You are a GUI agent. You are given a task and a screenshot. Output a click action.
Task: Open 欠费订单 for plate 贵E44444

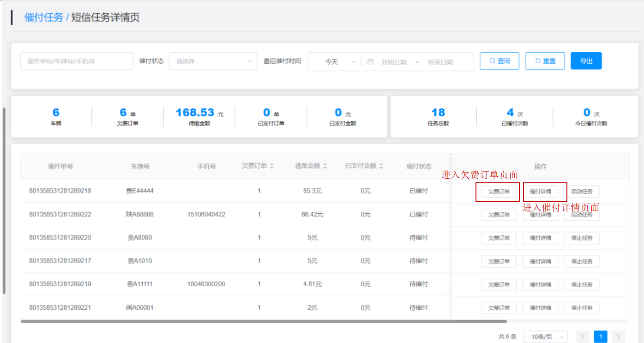[499, 192]
